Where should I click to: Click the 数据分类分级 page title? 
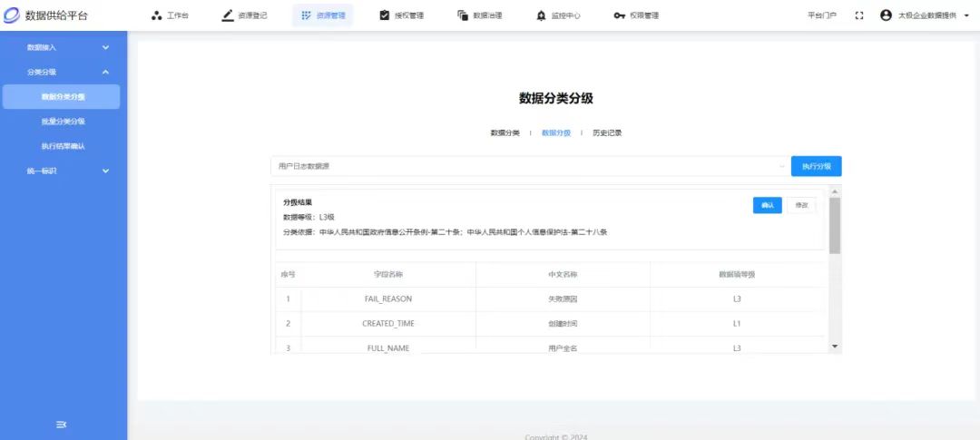coord(556,98)
